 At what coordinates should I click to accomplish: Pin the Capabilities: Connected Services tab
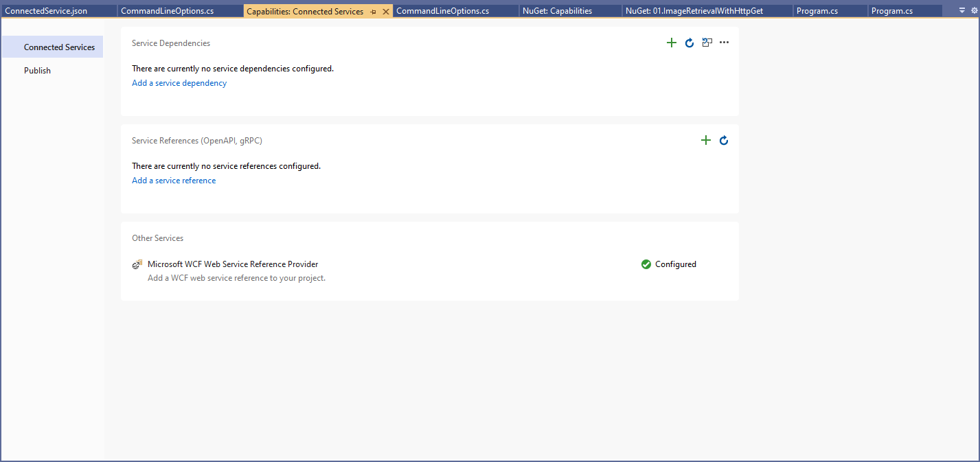pyautogui.click(x=374, y=12)
